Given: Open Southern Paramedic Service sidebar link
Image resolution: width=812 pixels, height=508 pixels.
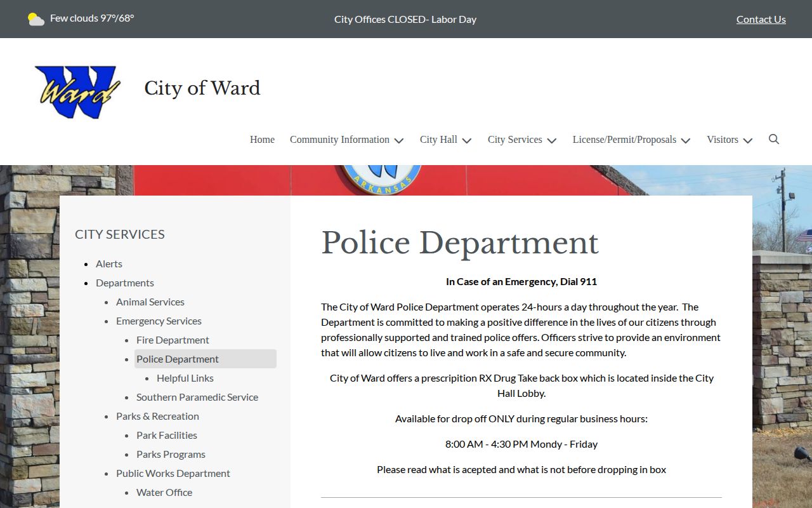Looking at the screenshot, I should point(197,397).
